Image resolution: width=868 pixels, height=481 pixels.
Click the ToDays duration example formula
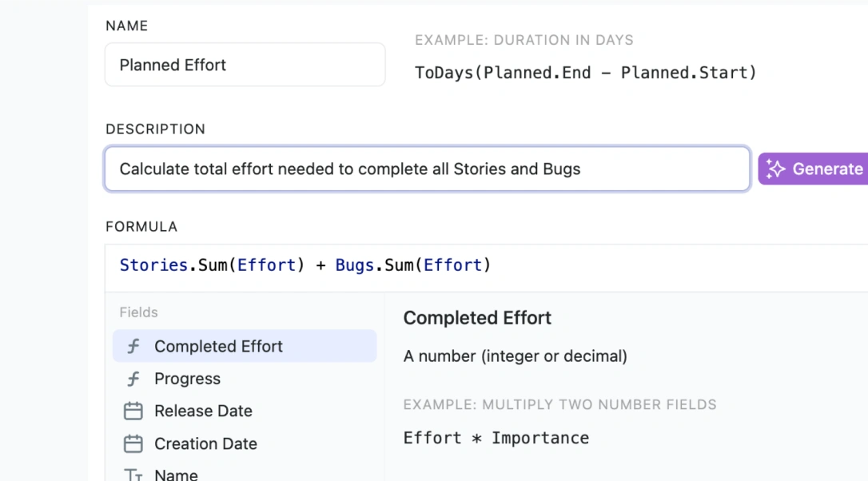point(585,73)
